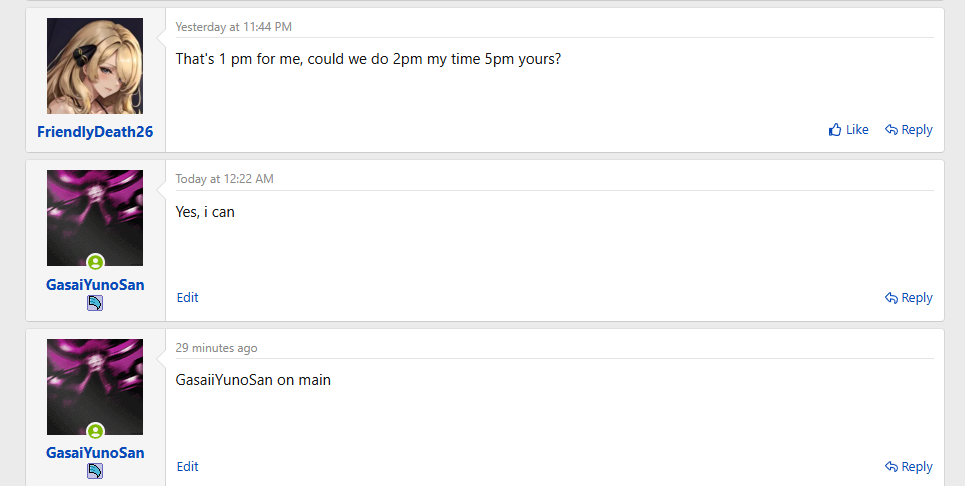Viewport: 965px width, 486px height.
Task: Click online status badge on latest post avatar
Action: 95,431
